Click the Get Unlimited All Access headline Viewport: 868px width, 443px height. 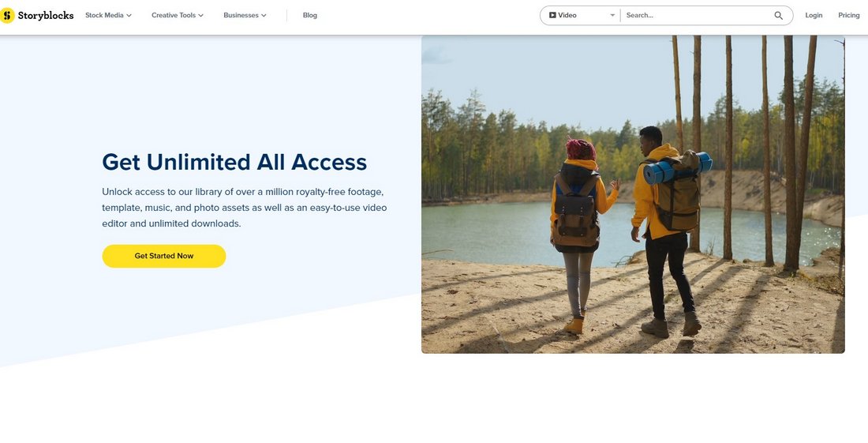coord(234,162)
